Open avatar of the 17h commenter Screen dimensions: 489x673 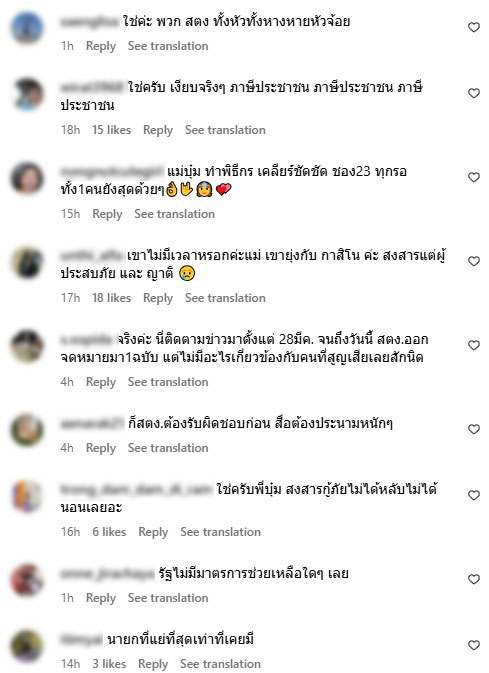point(27,262)
